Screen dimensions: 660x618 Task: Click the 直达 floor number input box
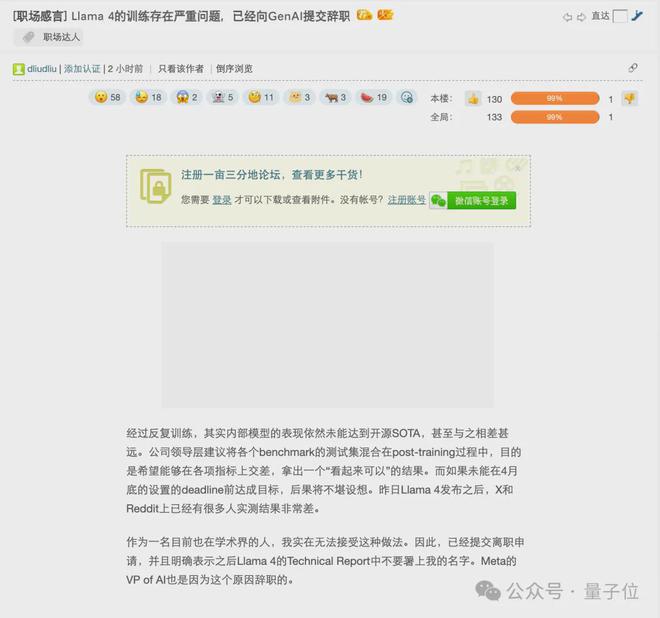620,16
